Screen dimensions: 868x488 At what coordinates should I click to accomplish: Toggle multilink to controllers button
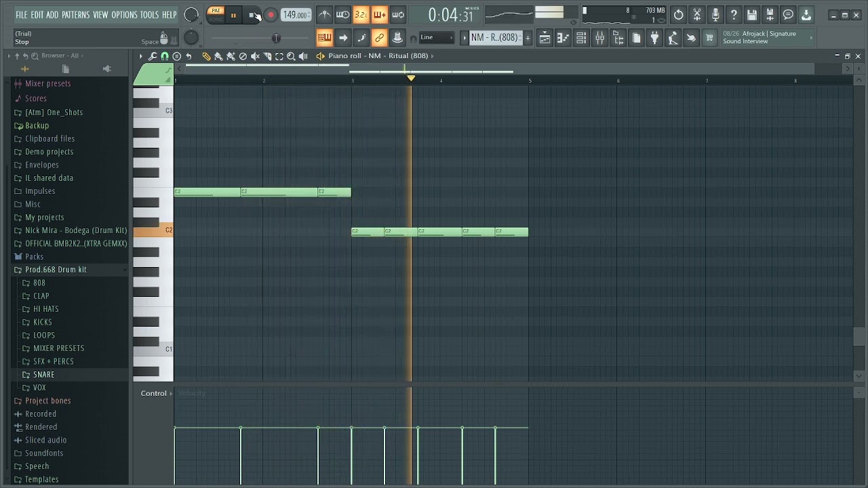coord(380,38)
